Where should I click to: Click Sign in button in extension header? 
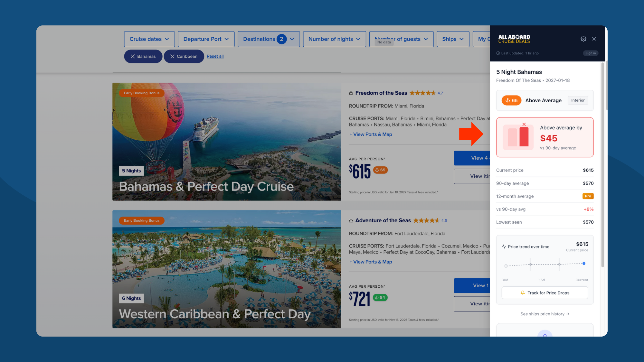pos(590,53)
